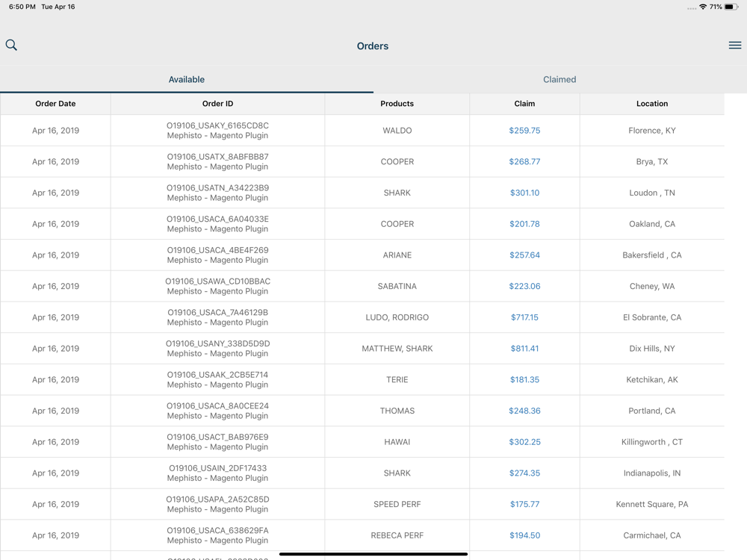This screenshot has height=560, width=747.
Task: Click the Order Date column header
Action: click(x=55, y=104)
